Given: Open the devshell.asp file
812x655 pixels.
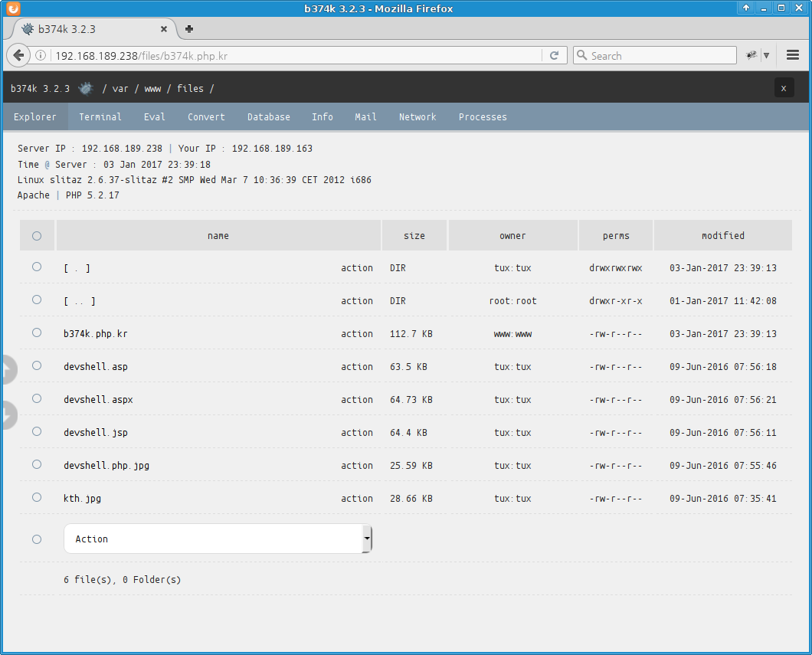Looking at the screenshot, I should [95, 367].
